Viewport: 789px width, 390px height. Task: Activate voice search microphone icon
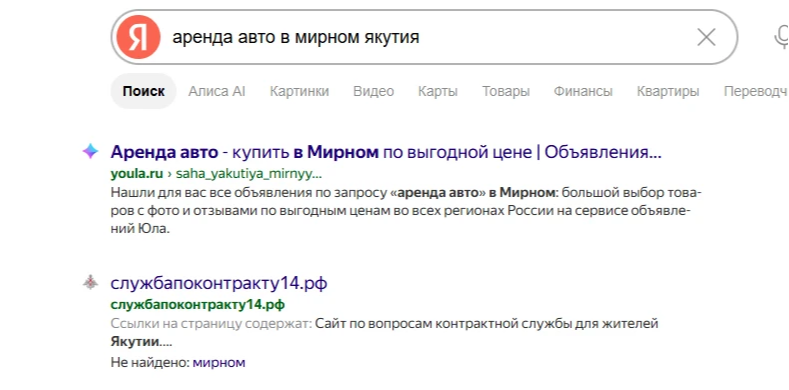click(x=781, y=37)
